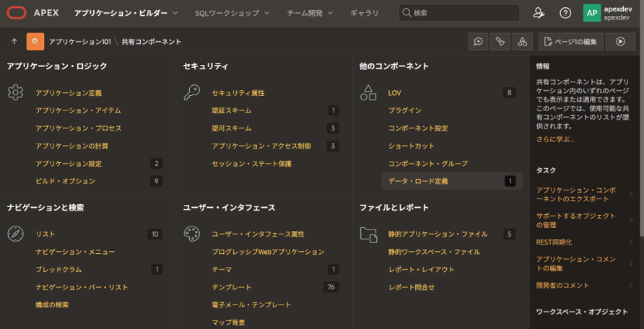Open 静的アプリケーション・ファイル link
This screenshot has height=329, width=644.
pos(438,234)
